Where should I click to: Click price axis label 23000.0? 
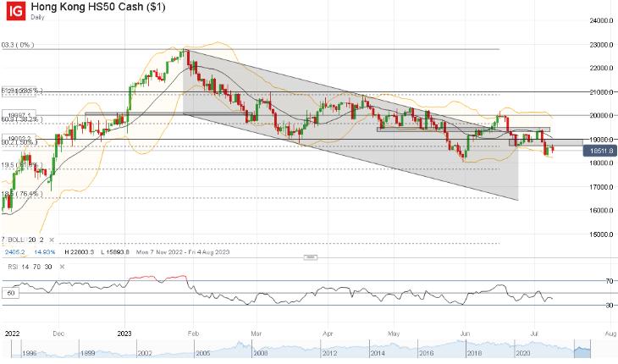(601, 45)
